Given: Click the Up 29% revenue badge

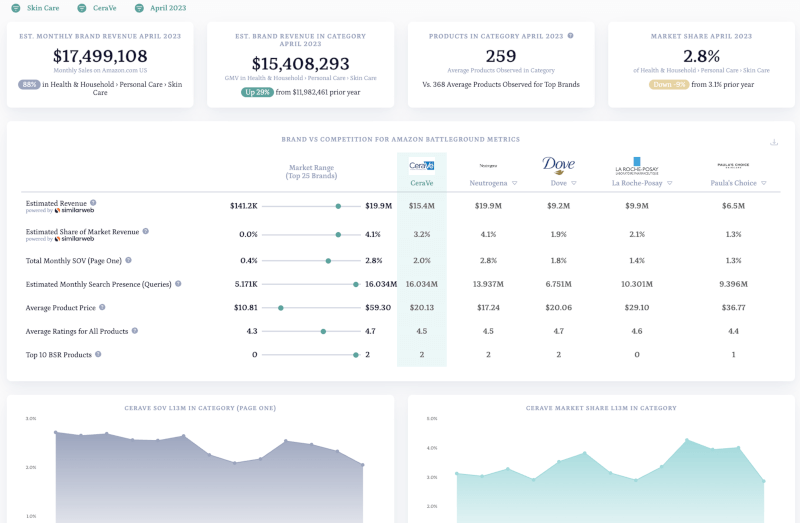Looking at the screenshot, I should click(x=259, y=92).
